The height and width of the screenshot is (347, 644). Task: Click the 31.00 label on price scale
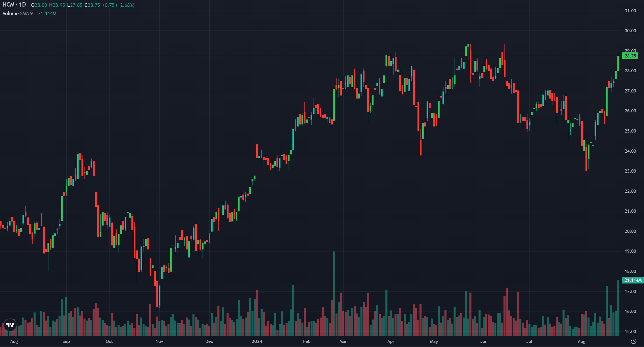(x=630, y=11)
